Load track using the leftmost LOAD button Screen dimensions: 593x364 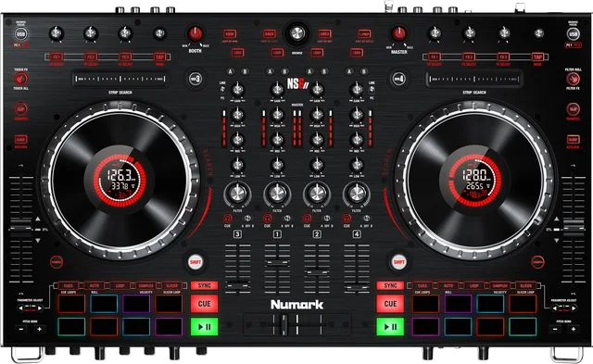[x=237, y=53]
